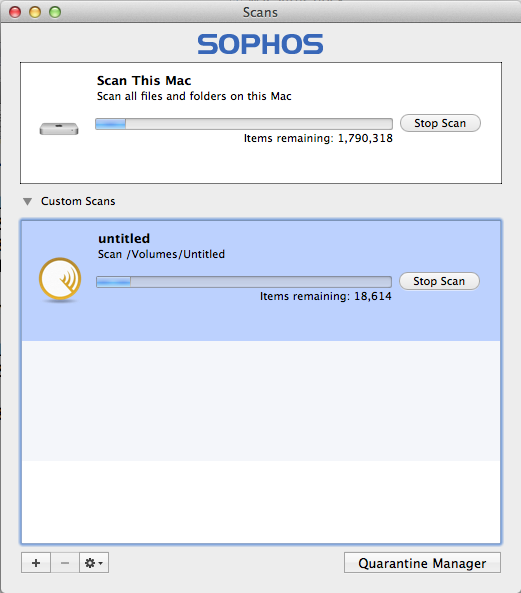Collapse the Custom Scans section
The height and width of the screenshot is (593, 521).
point(27,202)
